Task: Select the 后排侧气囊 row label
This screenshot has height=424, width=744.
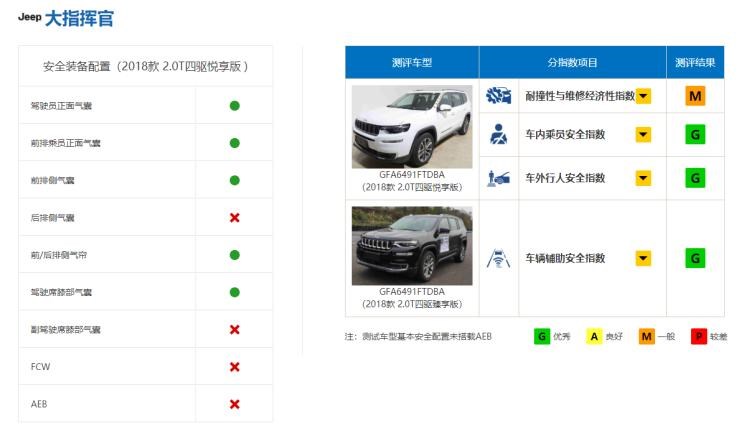Action: point(53,218)
